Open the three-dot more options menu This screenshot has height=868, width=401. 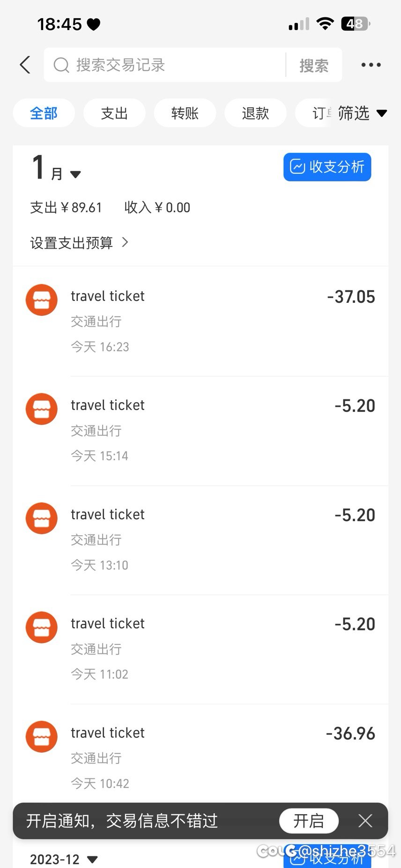coord(371,65)
